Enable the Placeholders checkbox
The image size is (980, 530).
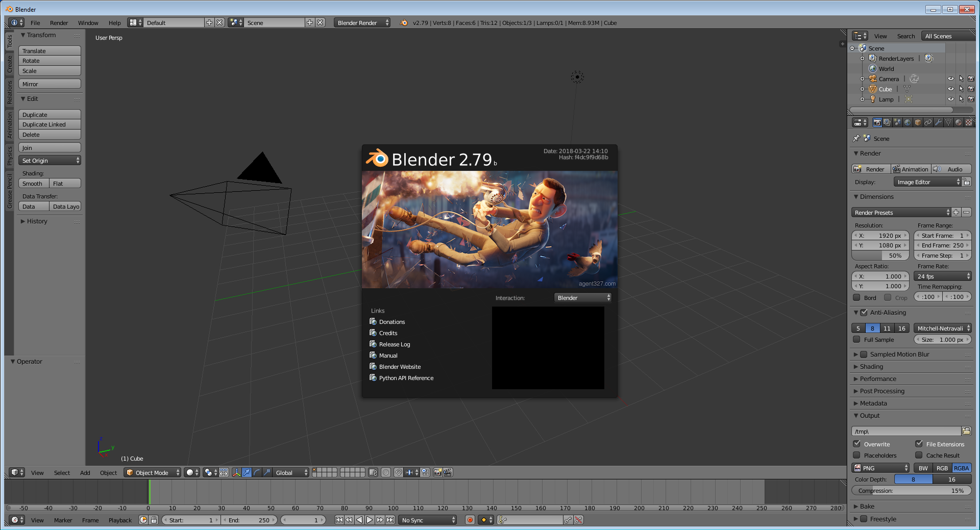[856, 455]
